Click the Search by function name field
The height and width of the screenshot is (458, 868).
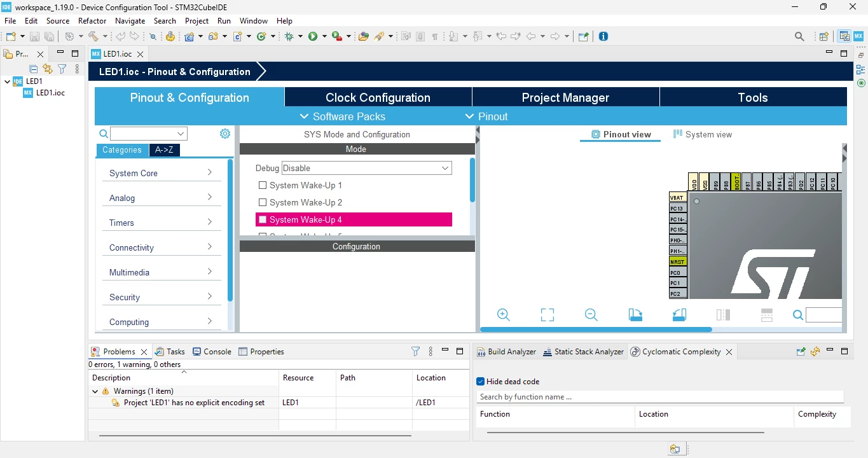[660, 397]
